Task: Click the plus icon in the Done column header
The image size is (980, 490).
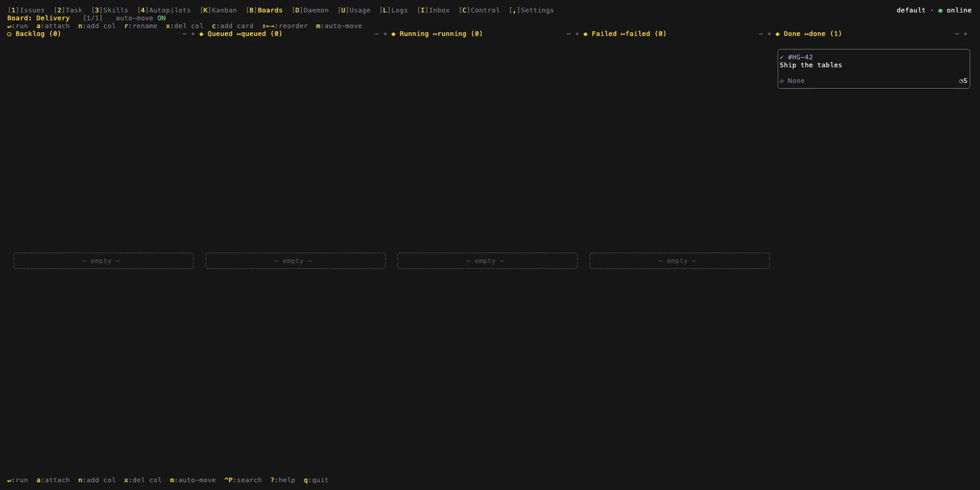Action: (x=966, y=34)
